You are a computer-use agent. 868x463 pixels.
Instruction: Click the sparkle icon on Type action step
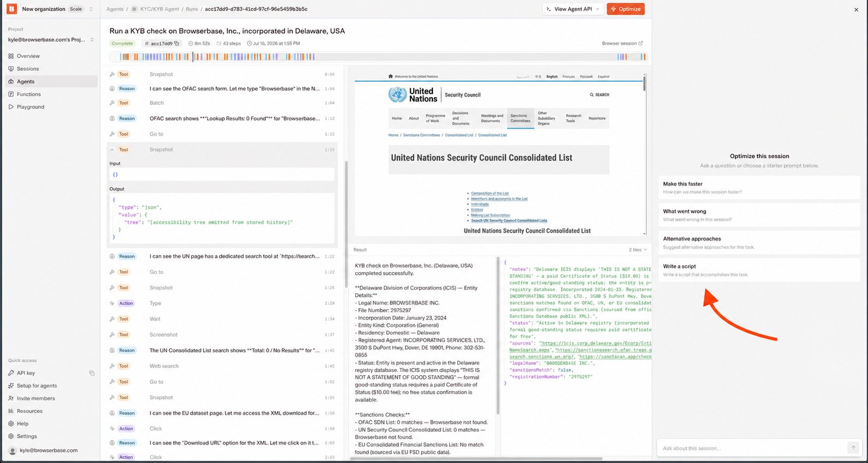112,303
